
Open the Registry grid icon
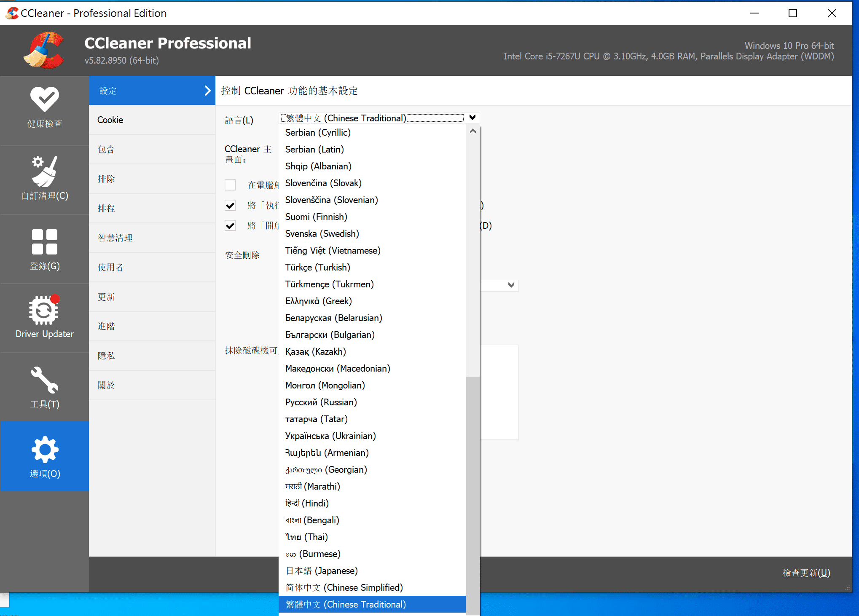44,242
